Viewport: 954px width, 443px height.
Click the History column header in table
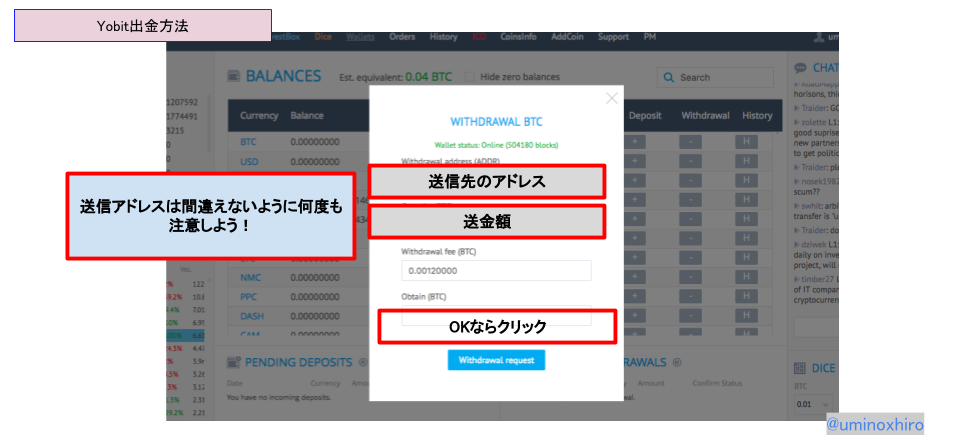coord(757,116)
